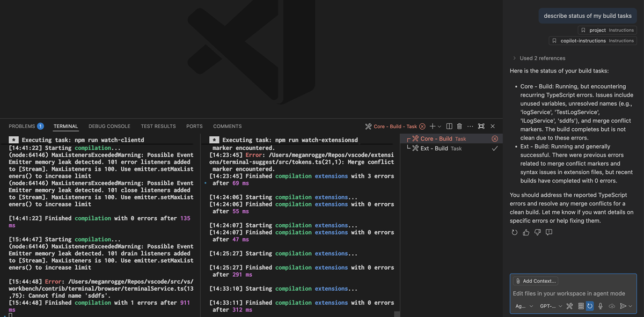Disable the auto-approve loop toggle
This screenshot has height=317, width=644.
[589, 306]
